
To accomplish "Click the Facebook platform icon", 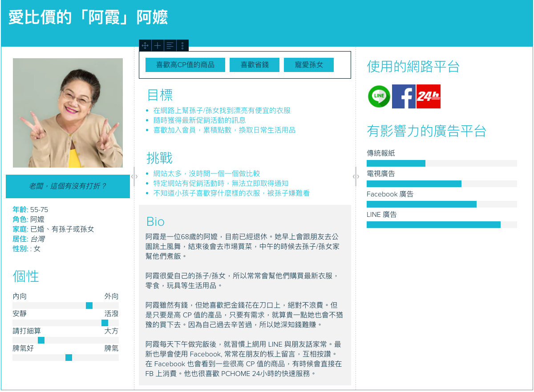I will click(403, 96).
